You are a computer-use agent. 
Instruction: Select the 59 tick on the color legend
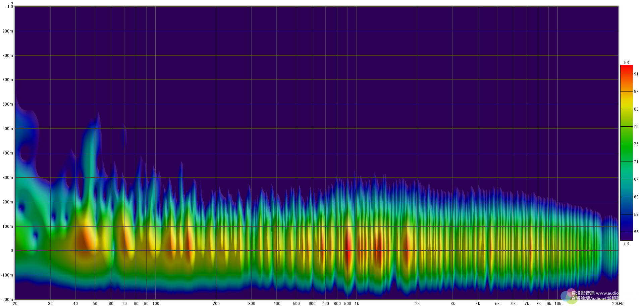click(636, 214)
